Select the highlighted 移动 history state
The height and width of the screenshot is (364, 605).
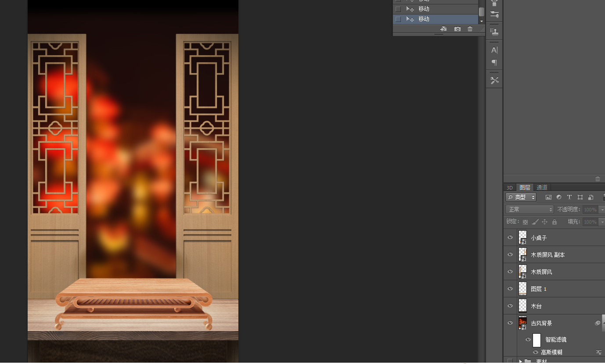(436, 19)
